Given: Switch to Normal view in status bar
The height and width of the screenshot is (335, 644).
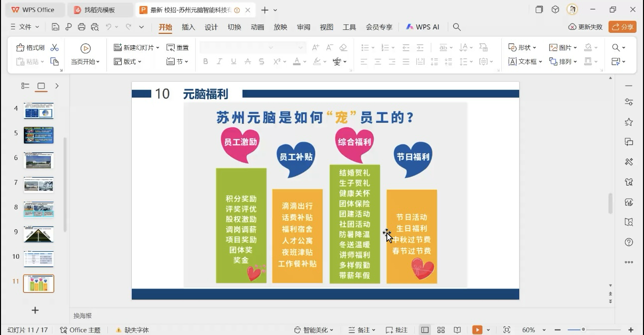Looking at the screenshot, I should [425, 330].
